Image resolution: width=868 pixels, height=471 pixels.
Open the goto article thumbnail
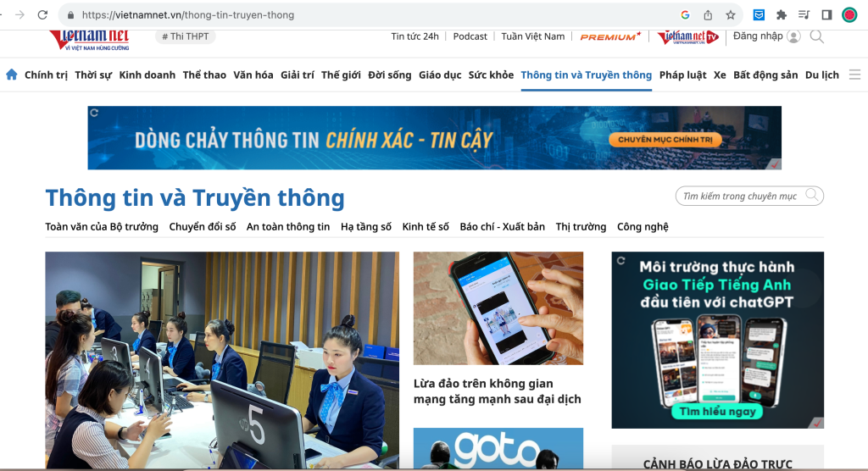point(498,448)
